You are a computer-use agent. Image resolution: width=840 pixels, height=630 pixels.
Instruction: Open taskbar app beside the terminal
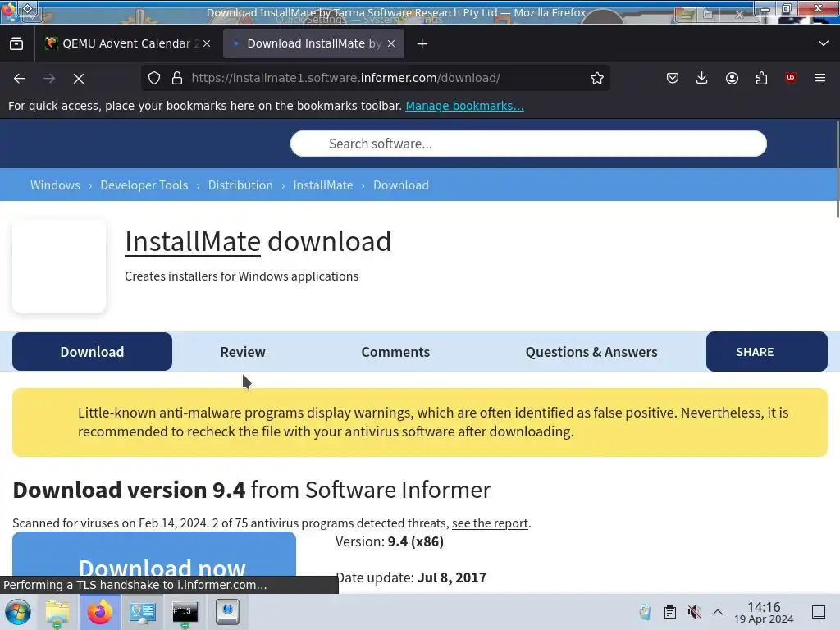tap(228, 612)
